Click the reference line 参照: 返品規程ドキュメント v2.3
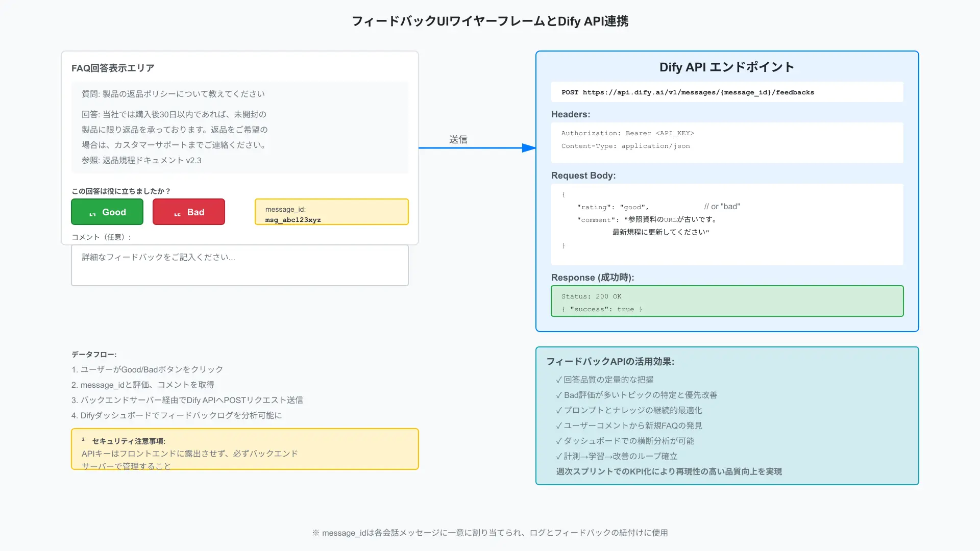Screen dimensions: 980x551 (141, 160)
